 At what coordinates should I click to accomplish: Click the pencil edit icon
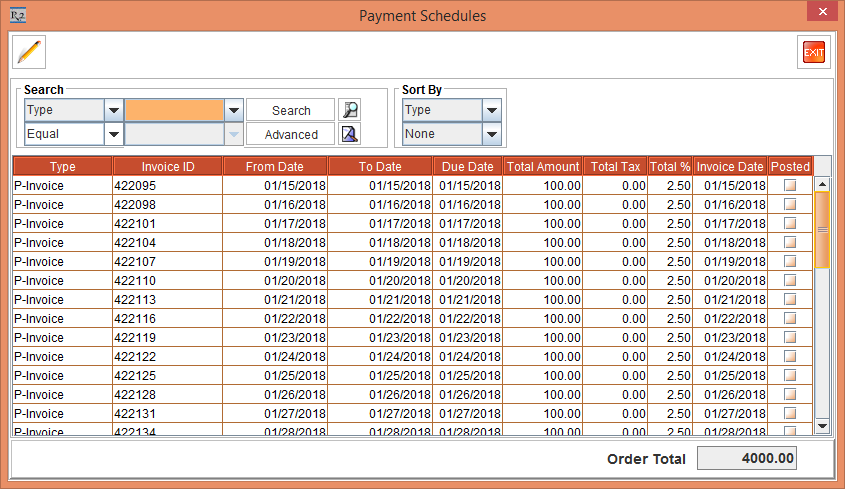(29, 51)
